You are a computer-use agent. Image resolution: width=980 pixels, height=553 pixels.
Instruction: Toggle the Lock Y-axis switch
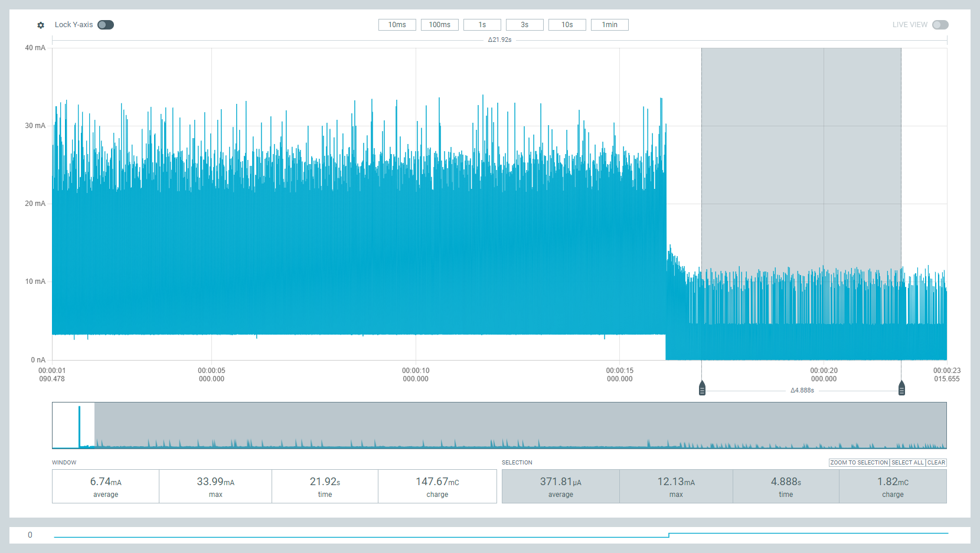(106, 25)
